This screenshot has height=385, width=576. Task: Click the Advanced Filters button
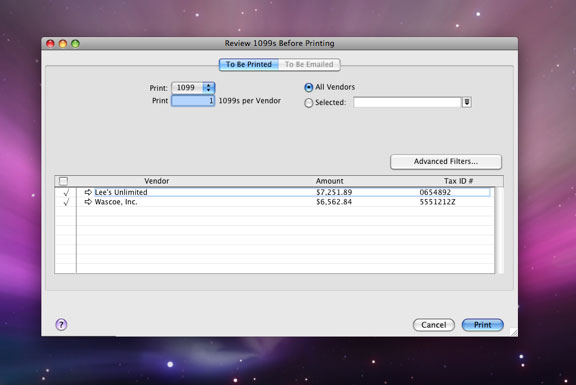[x=446, y=162]
